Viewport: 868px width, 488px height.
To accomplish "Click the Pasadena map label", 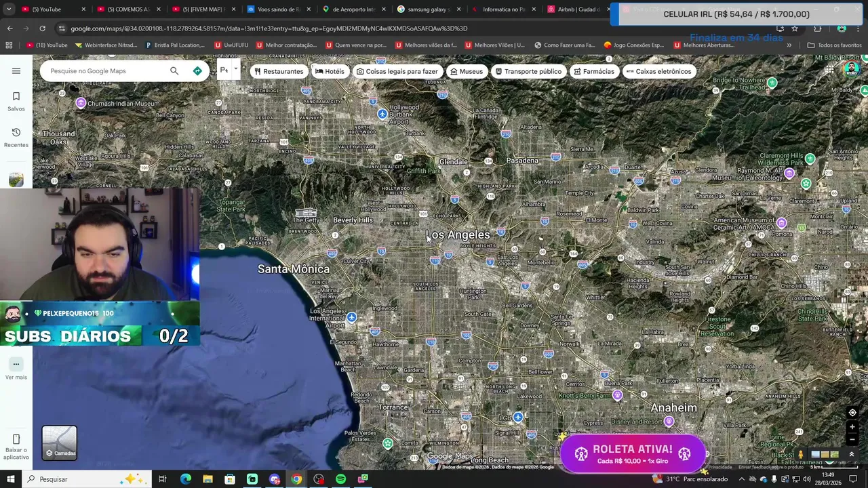I will [x=522, y=161].
